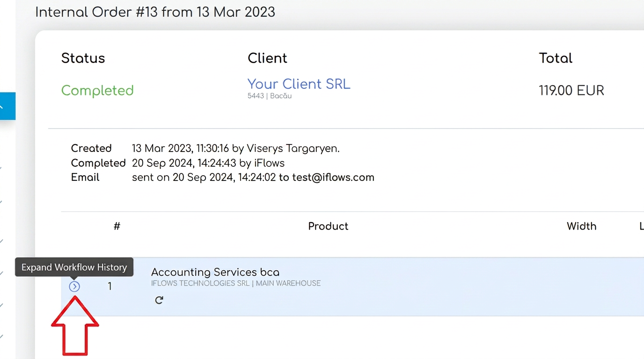Screen dimensions: 644x359
Task: Open the Your Client SRL link
Action: 299,84
